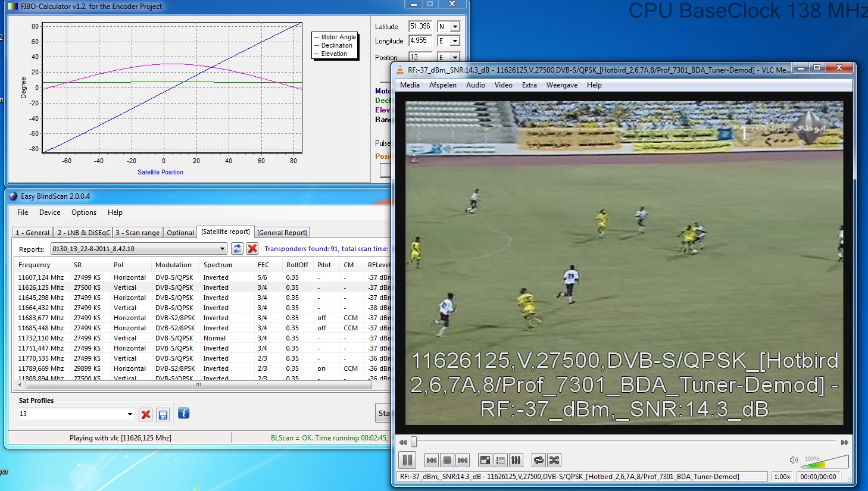The height and width of the screenshot is (491, 868).
Task: Click the Position input field
Action: coord(420,57)
